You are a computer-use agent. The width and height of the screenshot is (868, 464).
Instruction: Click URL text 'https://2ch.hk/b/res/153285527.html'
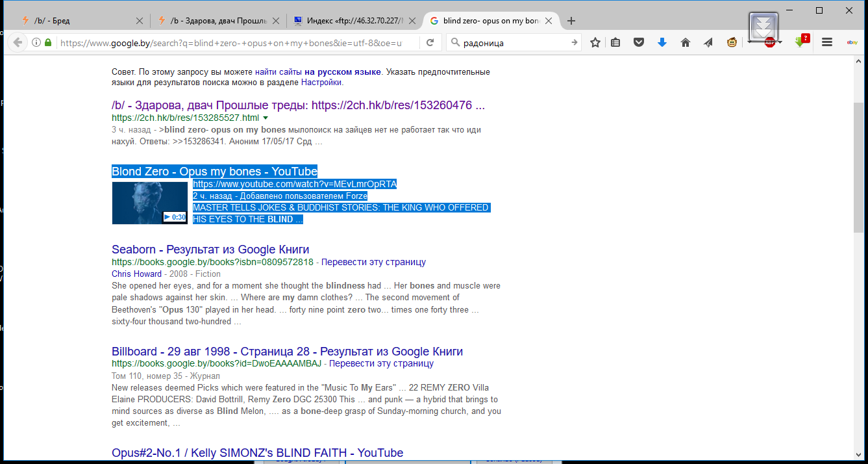click(185, 118)
